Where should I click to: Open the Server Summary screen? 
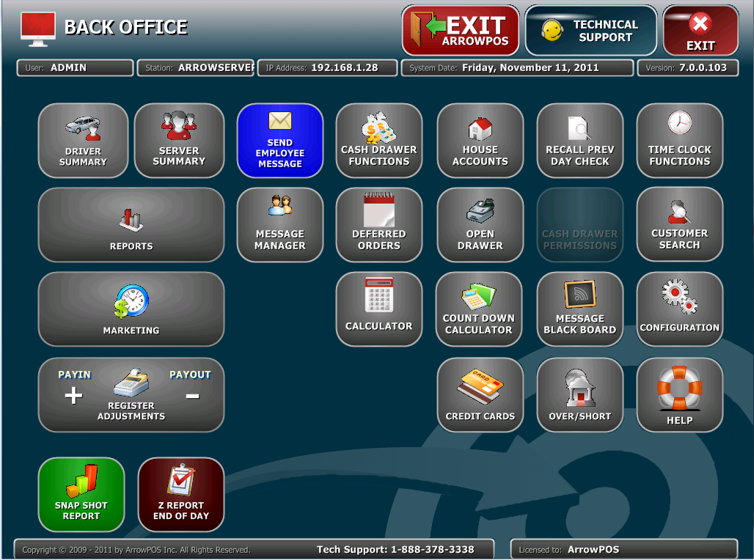tap(180, 140)
